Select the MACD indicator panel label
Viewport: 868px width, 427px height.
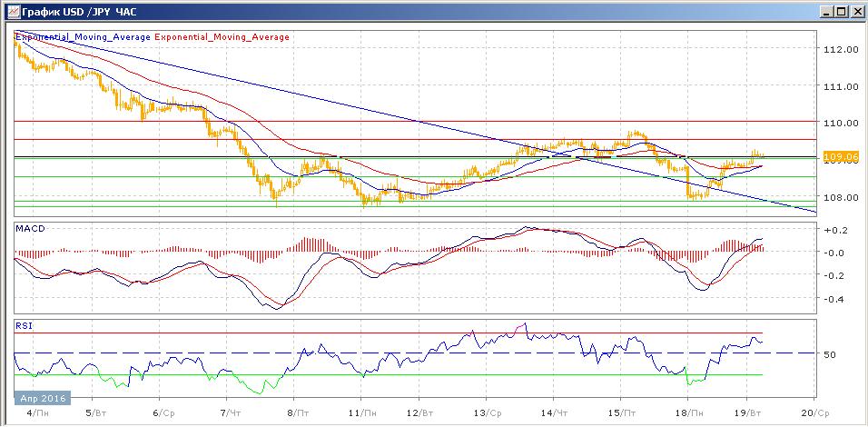point(31,228)
